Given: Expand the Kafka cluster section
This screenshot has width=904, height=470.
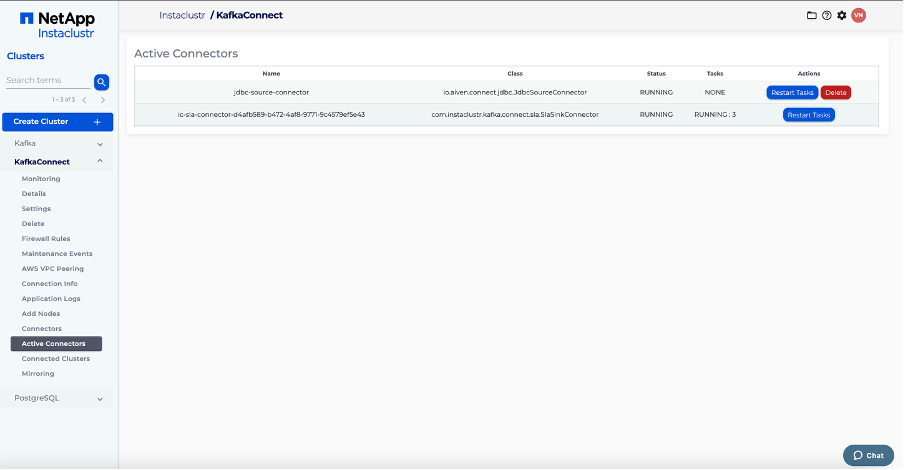Looking at the screenshot, I should pyautogui.click(x=99, y=144).
